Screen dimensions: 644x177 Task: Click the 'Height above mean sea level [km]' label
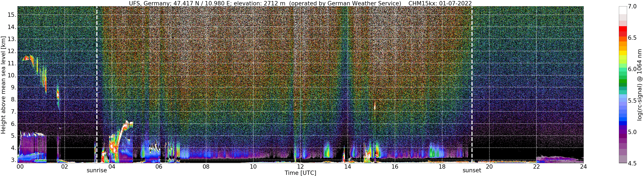3,85
